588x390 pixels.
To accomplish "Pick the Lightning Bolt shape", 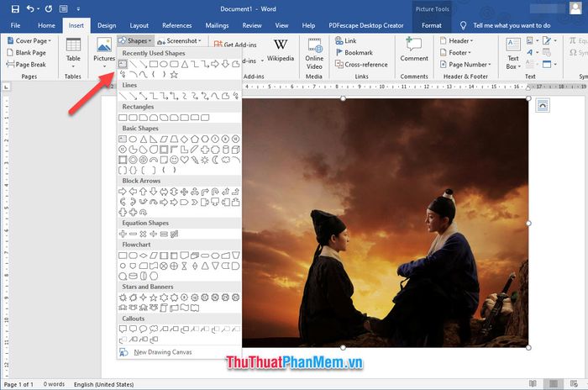I will [x=194, y=160].
